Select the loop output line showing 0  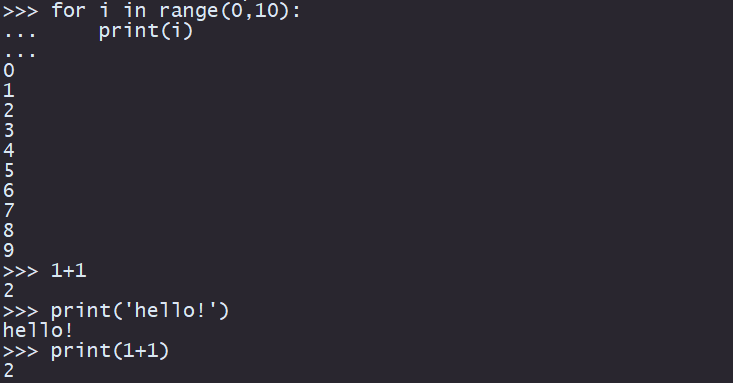[9, 71]
